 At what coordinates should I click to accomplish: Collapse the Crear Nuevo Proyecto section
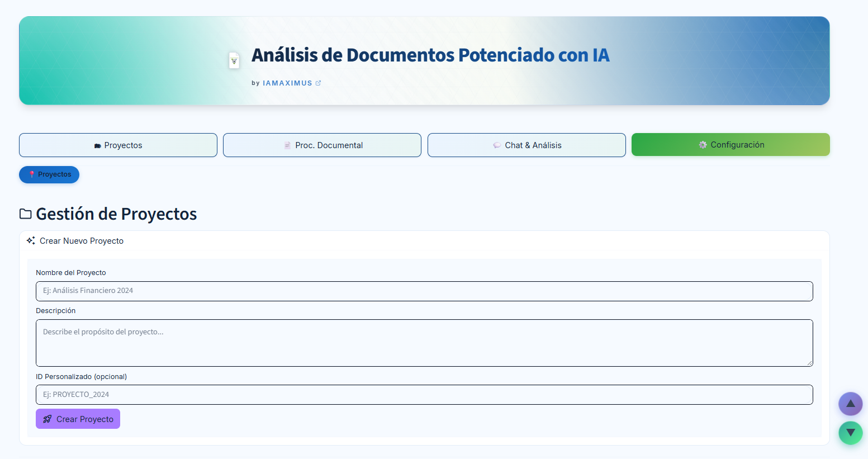coord(424,241)
